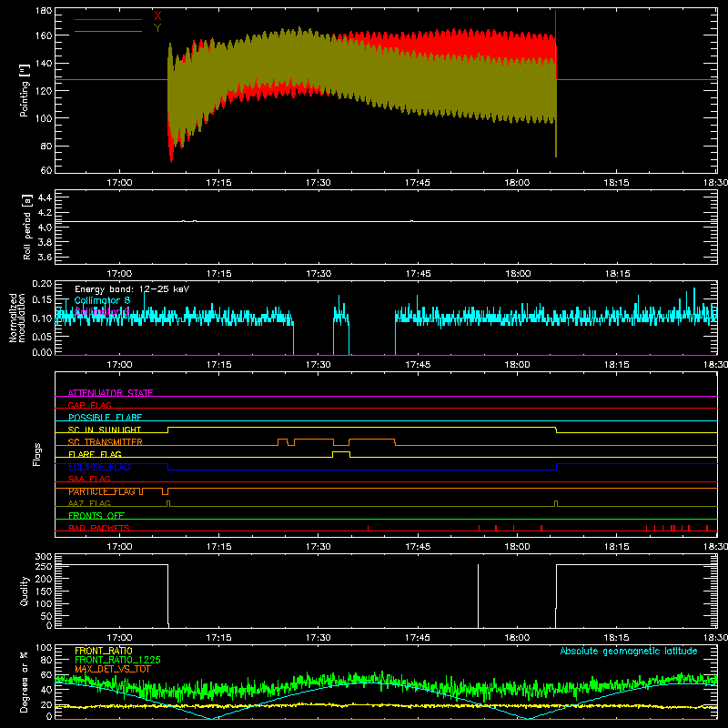Click the 17:00 tick under Pointing panel

pyautogui.click(x=119, y=183)
